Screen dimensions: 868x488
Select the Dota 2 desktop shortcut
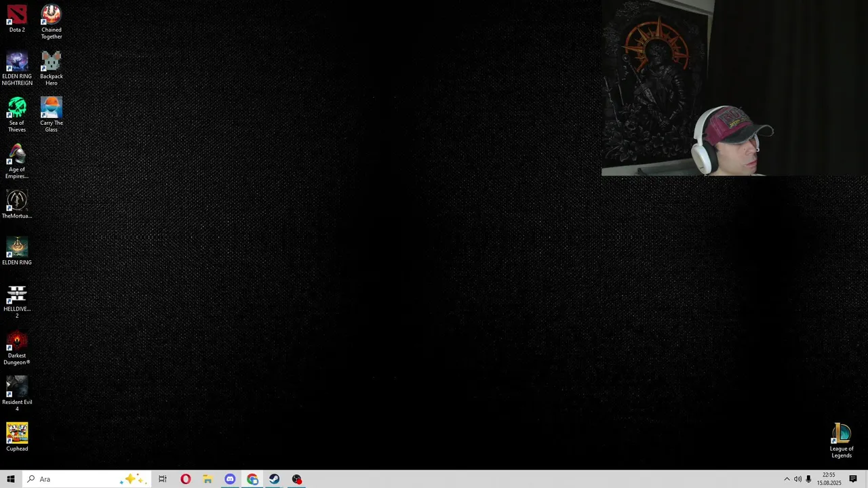(17, 19)
